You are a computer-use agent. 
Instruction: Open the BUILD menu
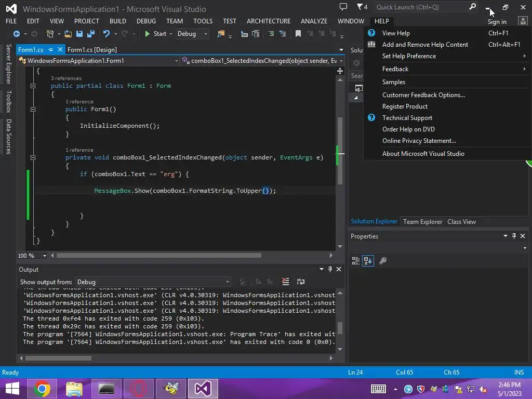click(118, 21)
